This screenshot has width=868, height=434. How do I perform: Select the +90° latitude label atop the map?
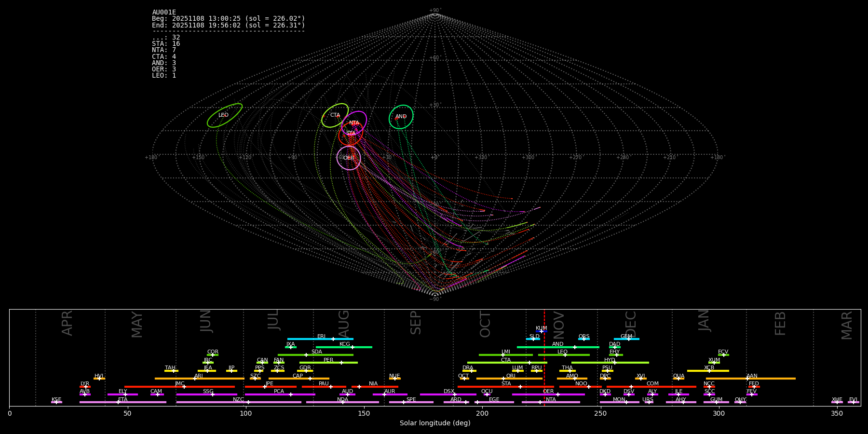click(x=435, y=11)
